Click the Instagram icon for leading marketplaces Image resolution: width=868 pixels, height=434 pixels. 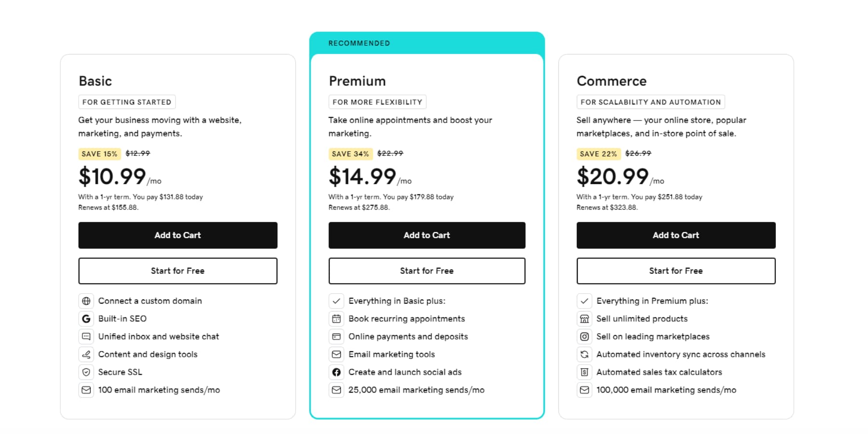coord(584,337)
